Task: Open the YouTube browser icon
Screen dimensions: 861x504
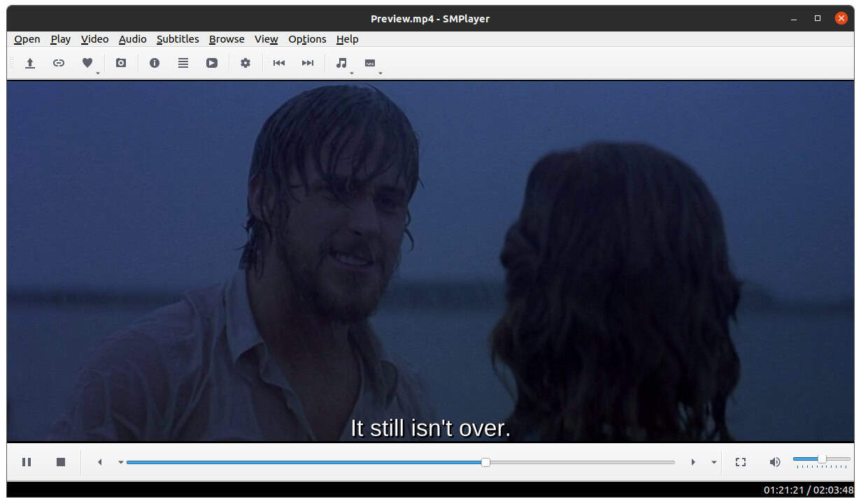Action: point(211,63)
